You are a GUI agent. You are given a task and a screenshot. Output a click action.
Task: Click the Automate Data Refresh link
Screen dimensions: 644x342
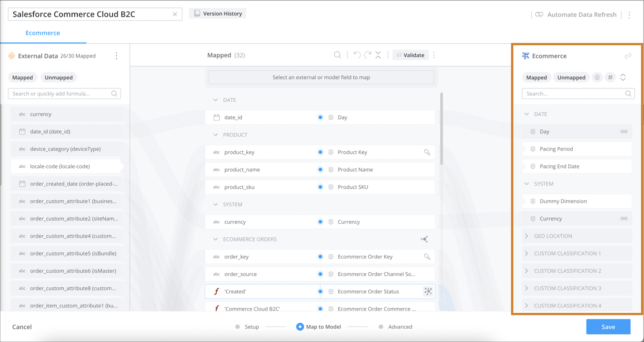pos(576,14)
